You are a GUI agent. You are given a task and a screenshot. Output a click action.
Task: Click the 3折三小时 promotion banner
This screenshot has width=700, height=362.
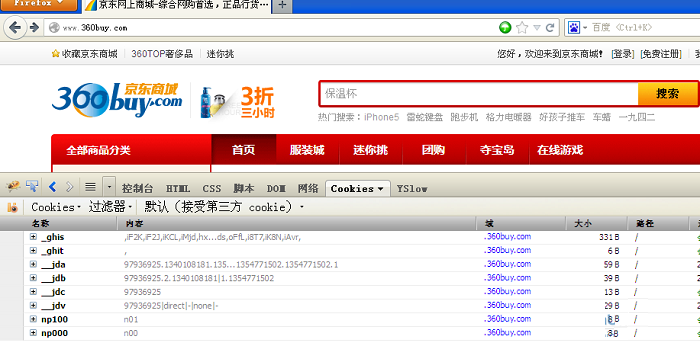pyautogui.click(x=238, y=102)
